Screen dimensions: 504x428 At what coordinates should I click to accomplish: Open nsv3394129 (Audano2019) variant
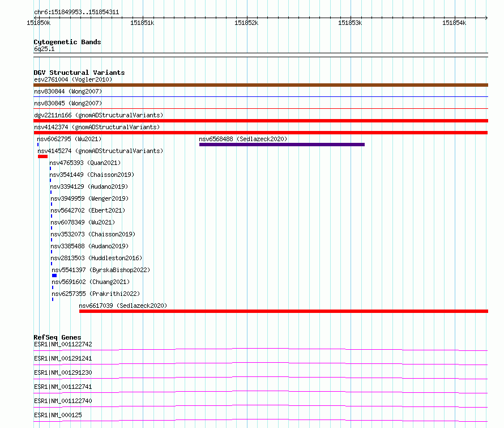(x=89, y=187)
